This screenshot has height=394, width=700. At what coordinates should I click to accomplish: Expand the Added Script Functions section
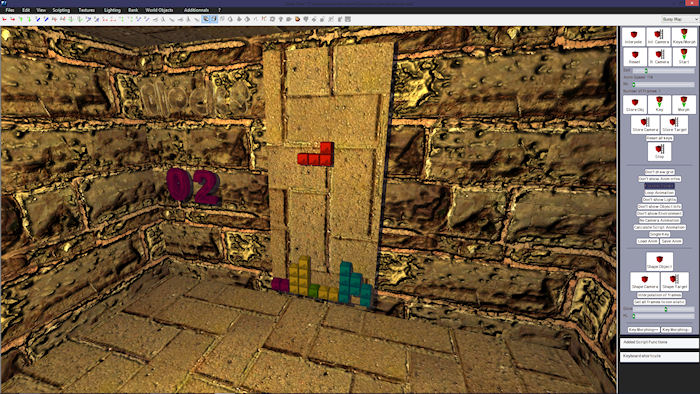pyautogui.click(x=659, y=342)
